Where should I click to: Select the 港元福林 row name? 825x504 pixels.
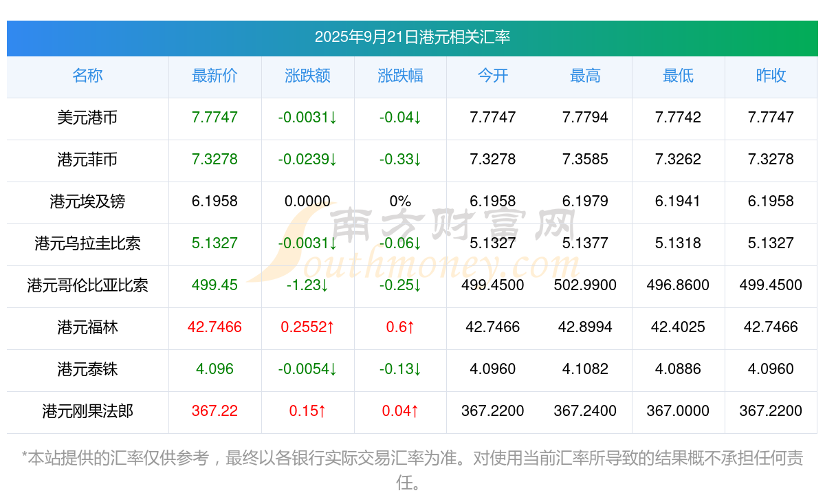(87, 327)
